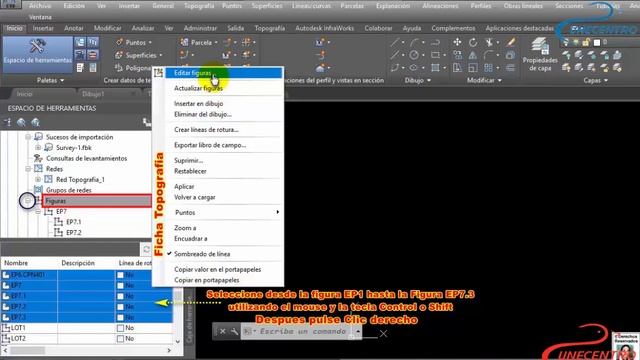
Task: Select the Rotate tool in Modificar
Action: coord(473,42)
